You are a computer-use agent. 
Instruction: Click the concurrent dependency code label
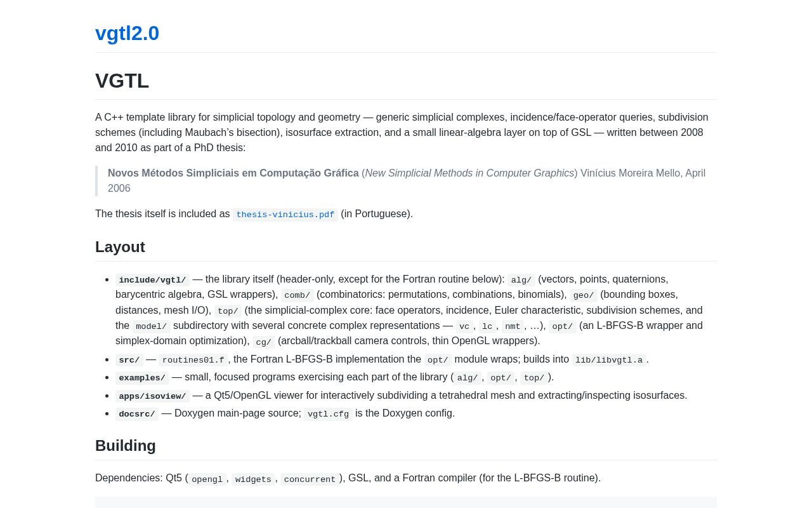coord(310,479)
